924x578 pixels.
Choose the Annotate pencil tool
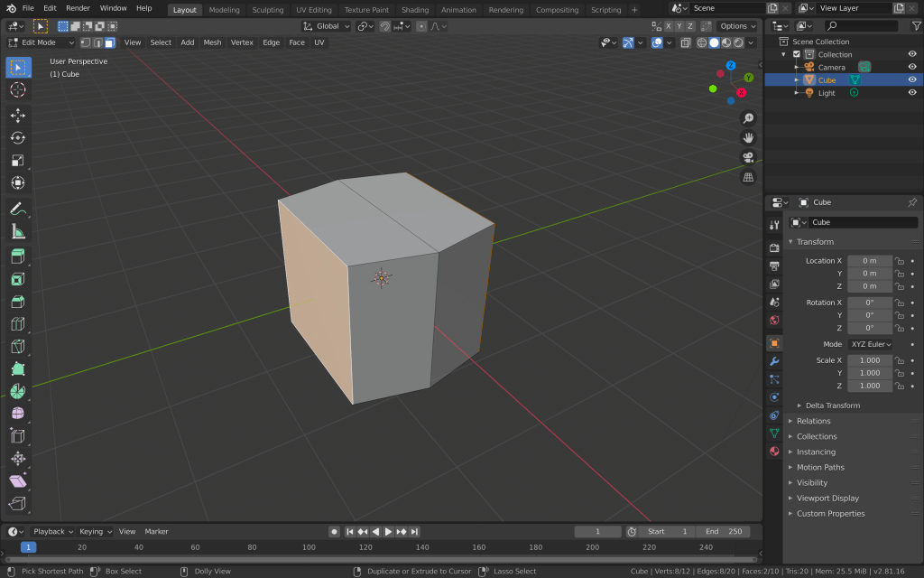[17, 209]
